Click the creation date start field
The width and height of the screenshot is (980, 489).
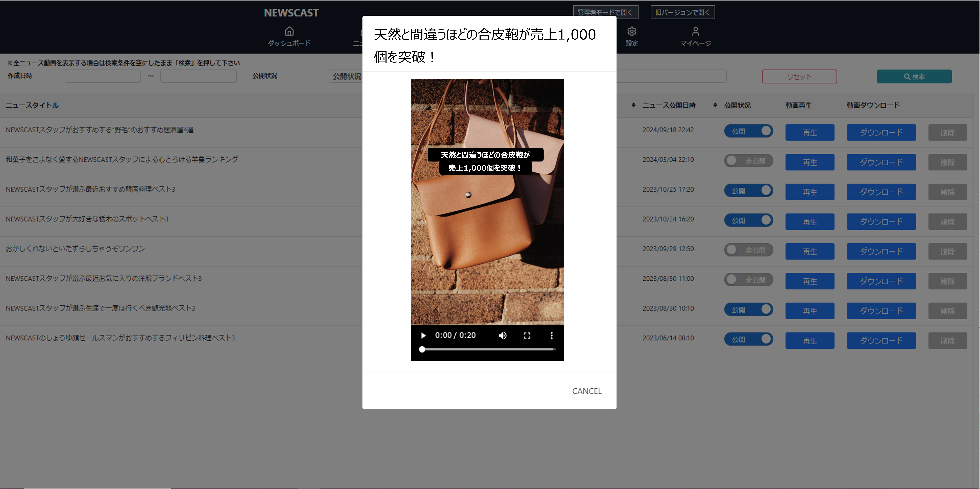(x=103, y=76)
